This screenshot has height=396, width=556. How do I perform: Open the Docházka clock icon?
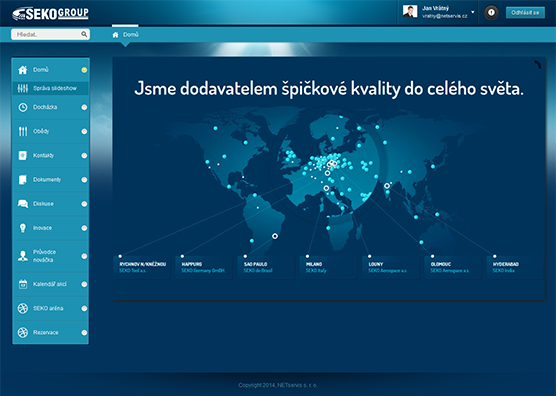(x=23, y=107)
